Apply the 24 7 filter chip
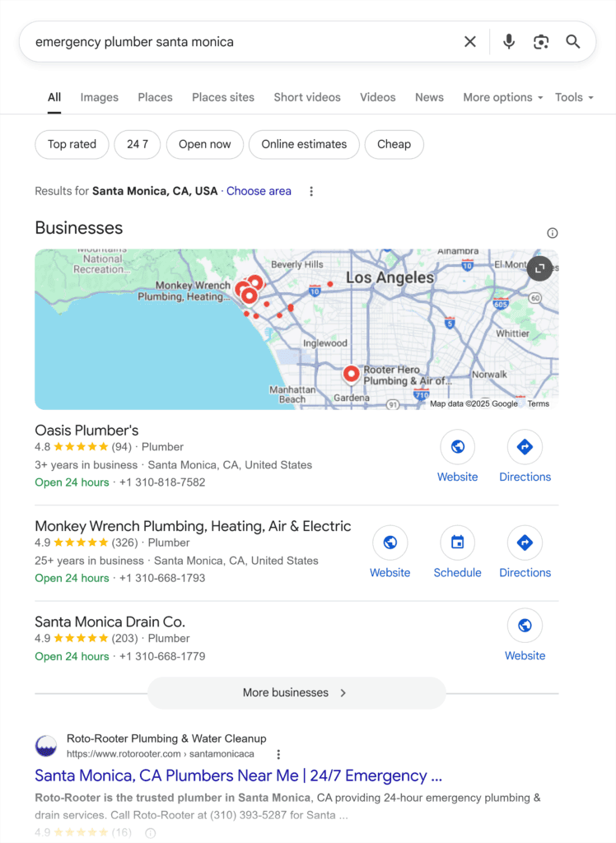The image size is (616, 843). tap(138, 144)
